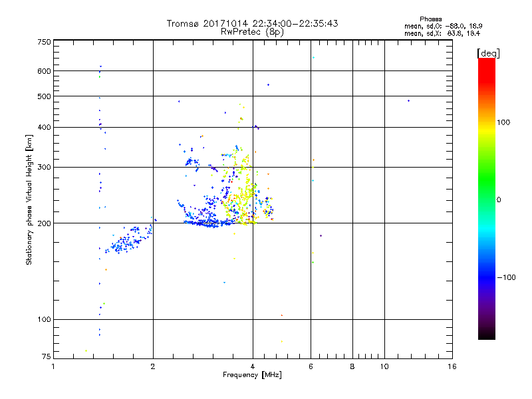
Task: Click the colorbar label '-100'
Action: pyautogui.click(x=507, y=277)
